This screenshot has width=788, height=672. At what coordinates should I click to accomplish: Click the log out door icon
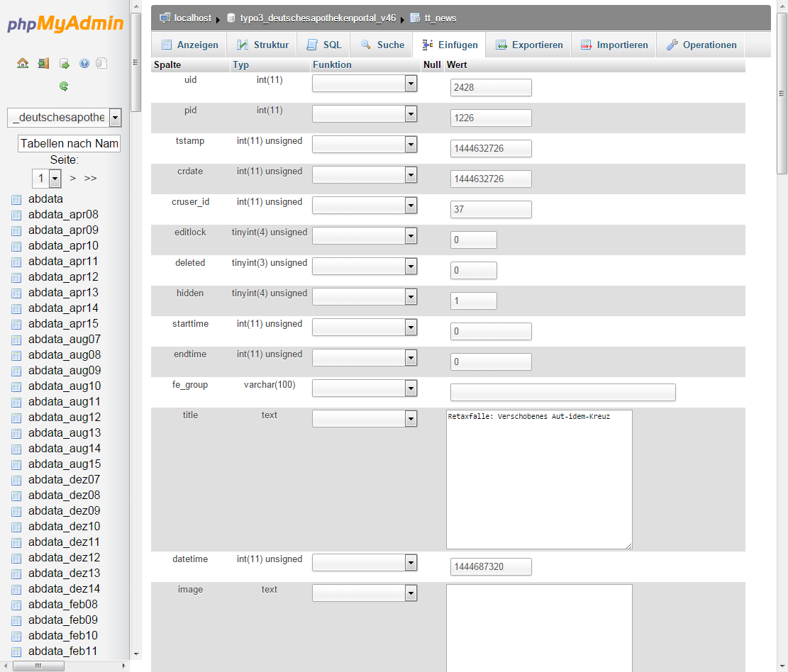point(43,63)
